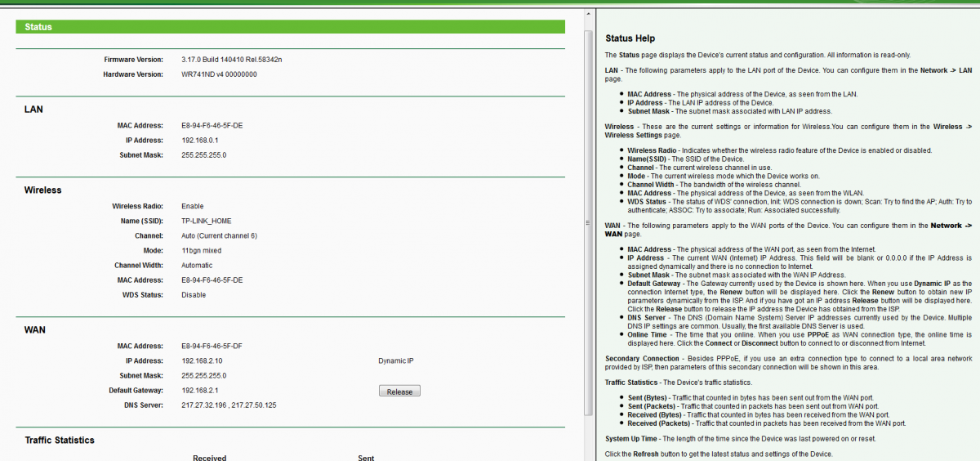Select WAN MAC address E8-94-F6-46-5F-DF
980x461 pixels.
[212, 346]
